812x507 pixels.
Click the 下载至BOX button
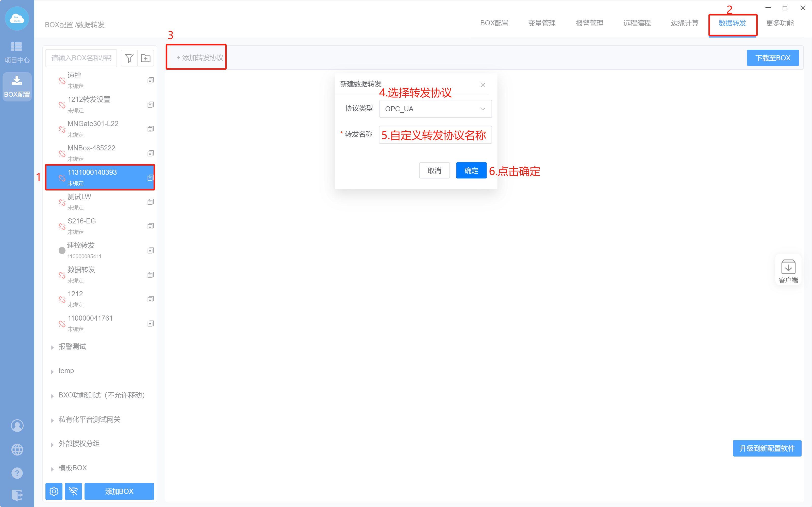(772, 58)
